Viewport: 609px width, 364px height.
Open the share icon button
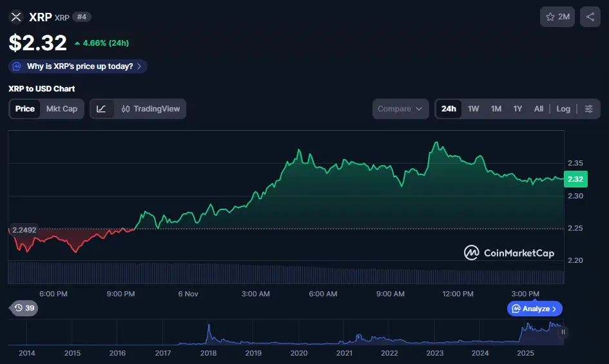coord(590,17)
